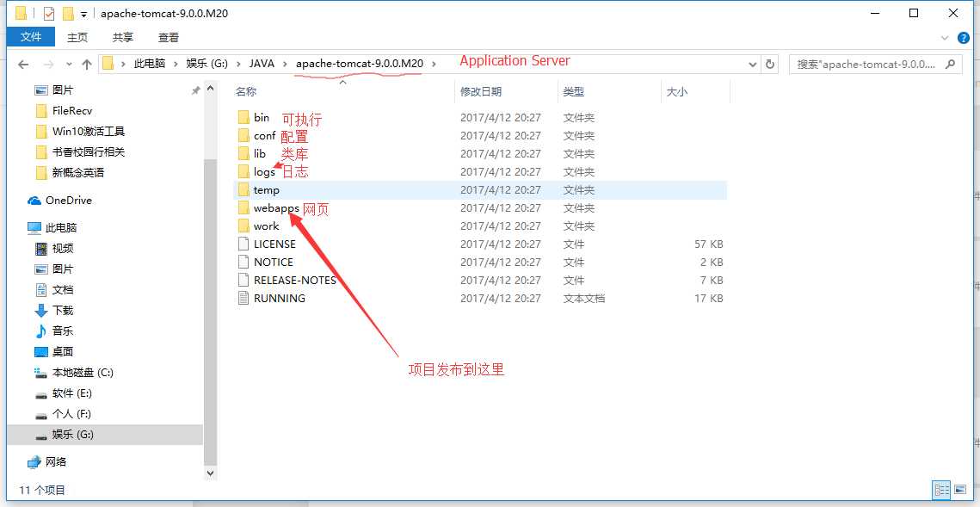The image size is (980, 507).
Task: Click the navigation pane scroll down arrow
Action: point(210,474)
